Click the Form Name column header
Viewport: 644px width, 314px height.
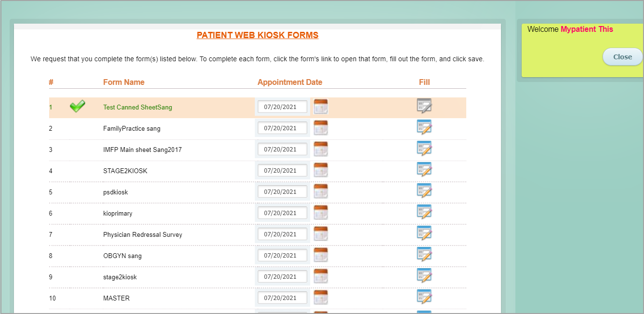pos(124,82)
